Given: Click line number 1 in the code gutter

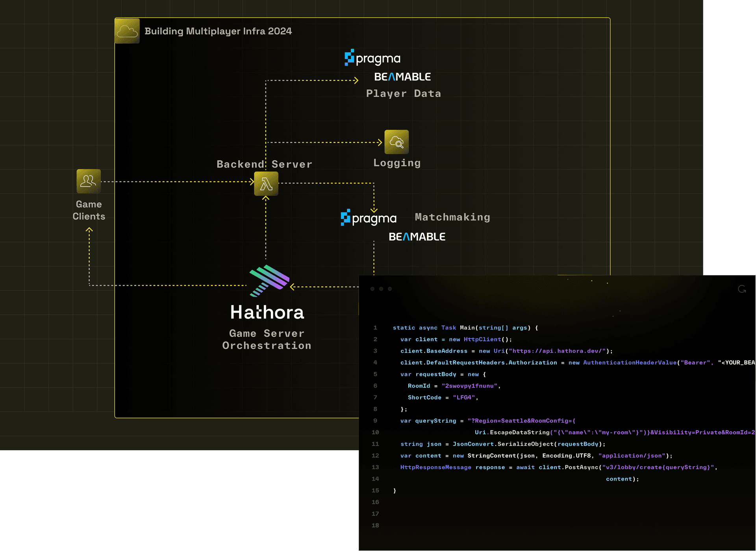Looking at the screenshot, I should (375, 327).
